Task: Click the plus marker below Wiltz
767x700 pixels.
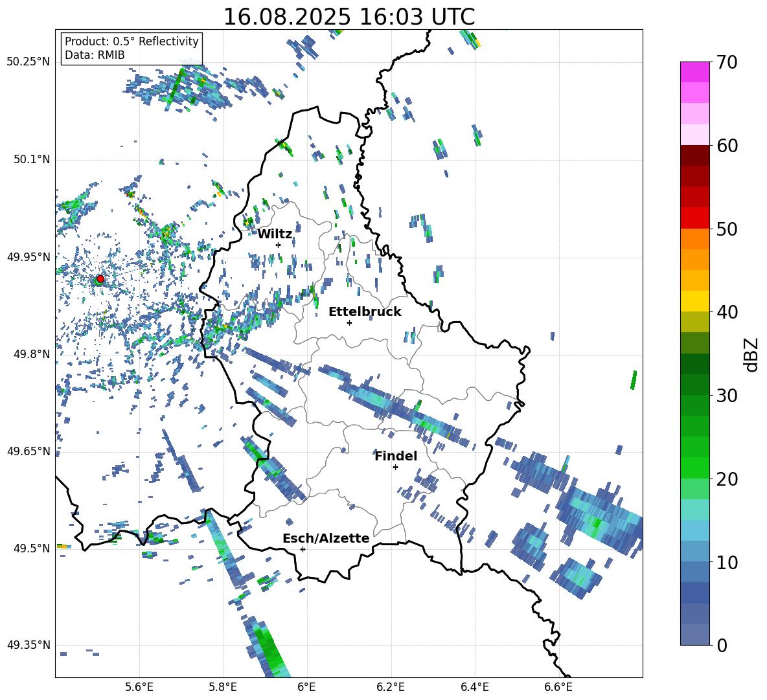Action: click(279, 245)
